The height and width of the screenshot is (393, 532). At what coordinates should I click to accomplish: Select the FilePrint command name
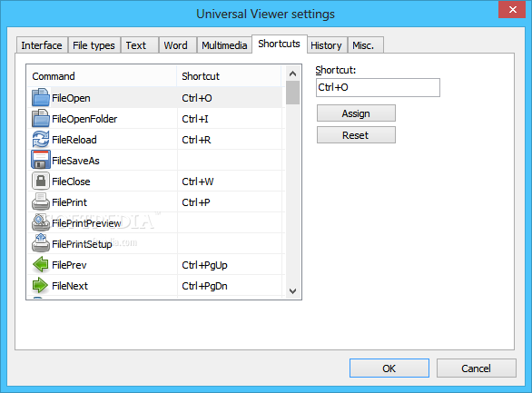pyautogui.click(x=70, y=202)
